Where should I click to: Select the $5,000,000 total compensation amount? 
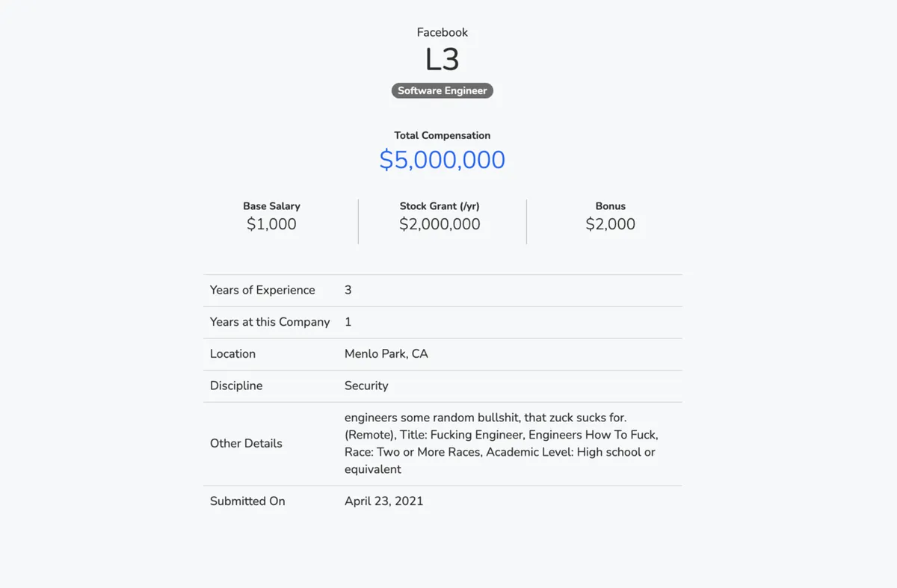click(442, 160)
